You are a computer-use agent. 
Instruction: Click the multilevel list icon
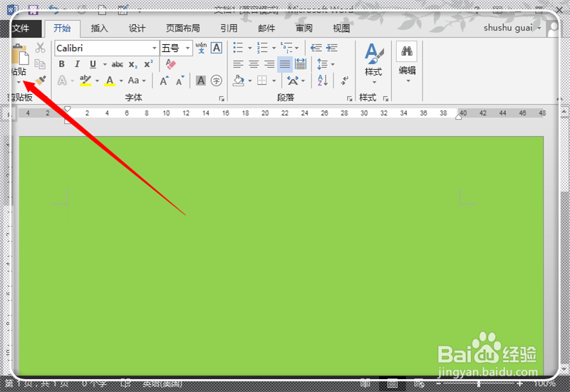pos(286,48)
